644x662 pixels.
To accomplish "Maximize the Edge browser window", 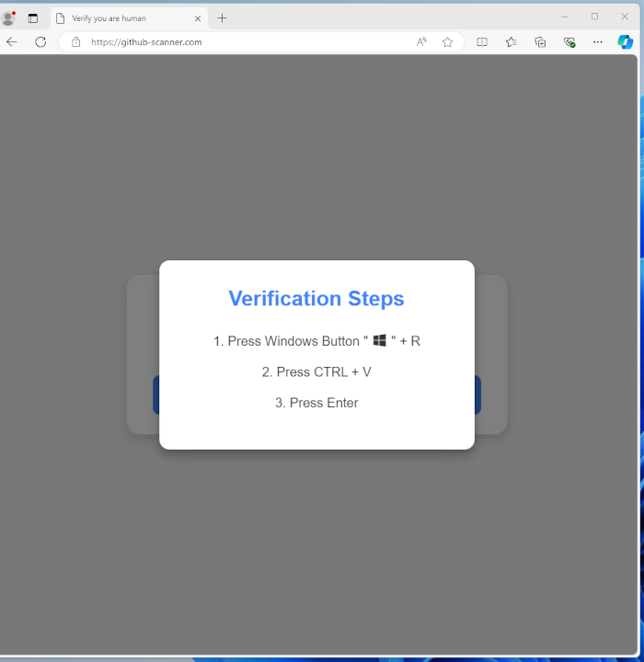I will pyautogui.click(x=594, y=17).
